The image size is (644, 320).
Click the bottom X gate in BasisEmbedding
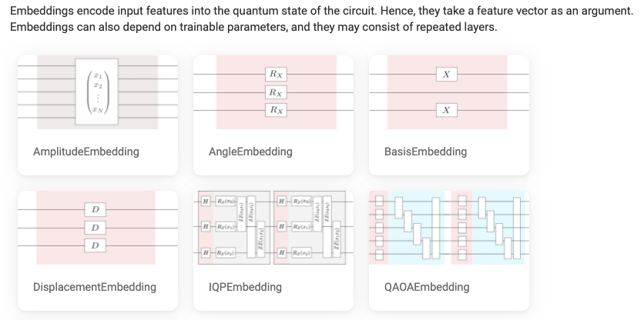pos(447,111)
